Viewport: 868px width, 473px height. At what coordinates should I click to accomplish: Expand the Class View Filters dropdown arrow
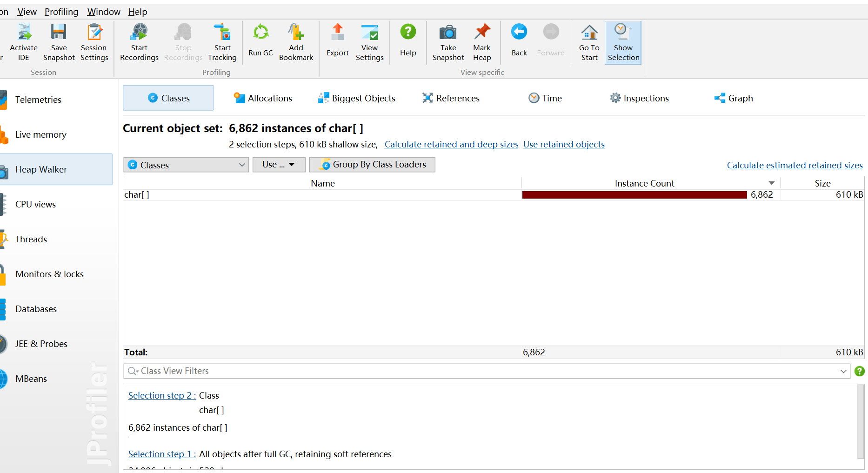[x=843, y=371]
